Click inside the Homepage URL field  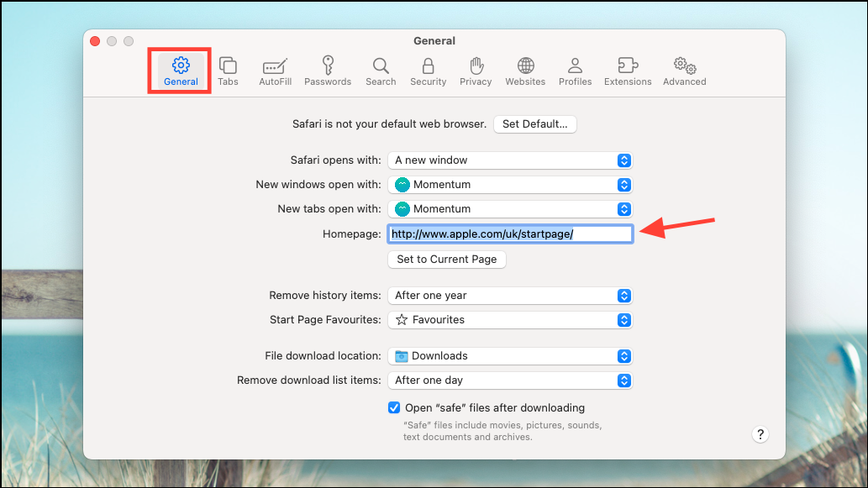(x=508, y=234)
